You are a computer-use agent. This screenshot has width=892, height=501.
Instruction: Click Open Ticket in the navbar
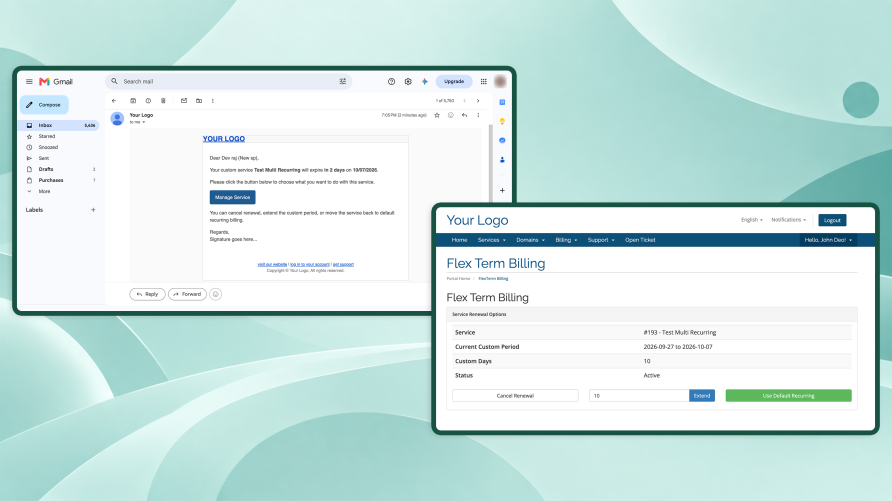click(640, 240)
